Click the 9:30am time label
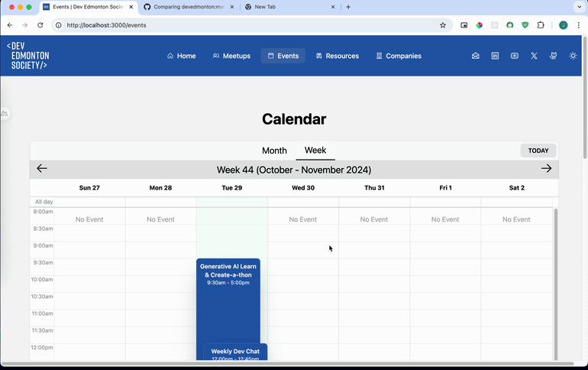Image resolution: width=588 pixels, height=370 pixels. coord(43,262)
